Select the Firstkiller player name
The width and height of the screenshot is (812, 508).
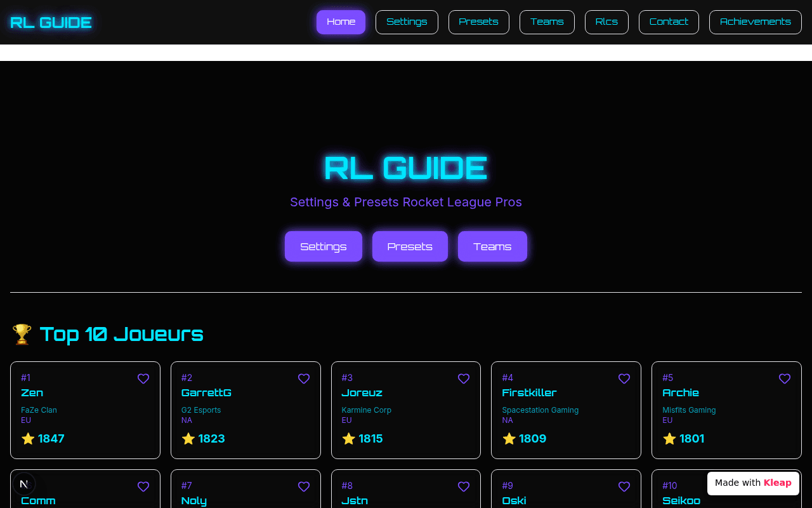pos(529,393)
